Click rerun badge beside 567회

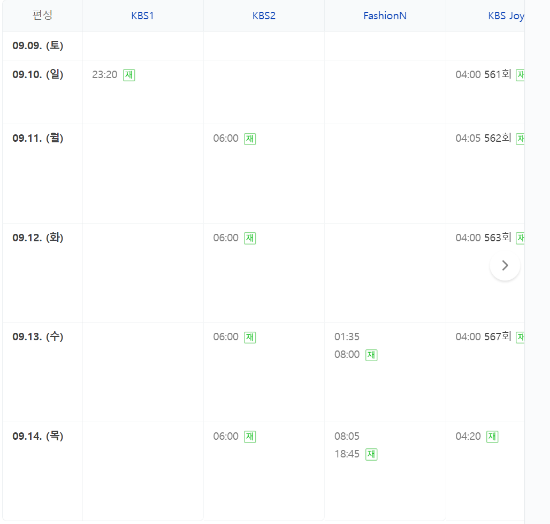[x=520, y=337]
